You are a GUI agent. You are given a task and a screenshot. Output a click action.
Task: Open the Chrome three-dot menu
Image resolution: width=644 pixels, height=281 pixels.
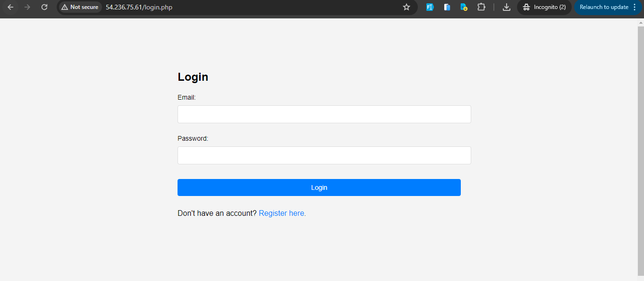pyautogui.click(x=635, y=7)
